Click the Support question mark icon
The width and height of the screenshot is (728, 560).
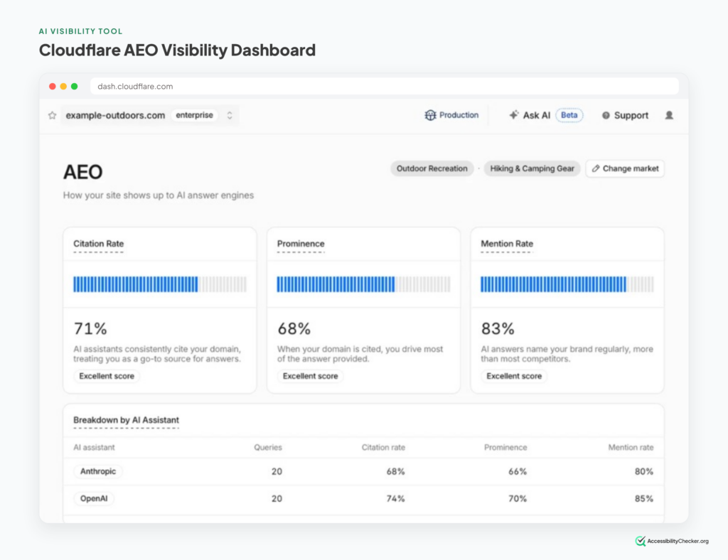tap(606, 116)
